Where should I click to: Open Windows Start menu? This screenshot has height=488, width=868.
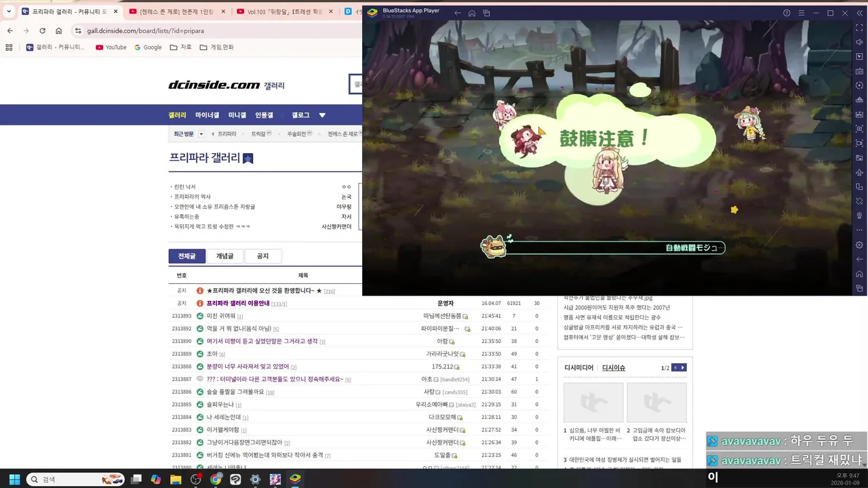coord(14,479)
